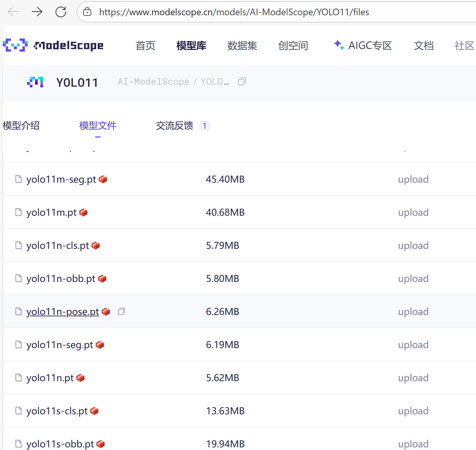Switch to the 模型介绍 tab
The width and height of the screenshot is (476, 450).
21,126
